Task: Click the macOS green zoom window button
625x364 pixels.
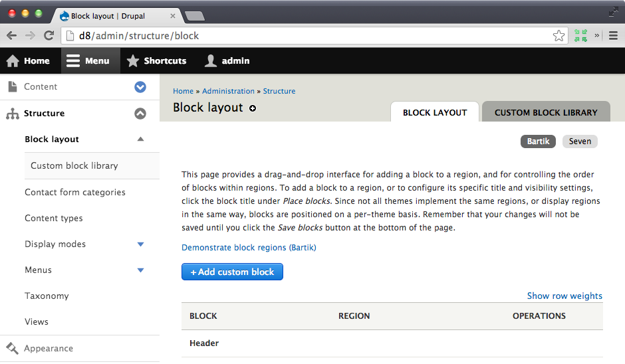Action: point(39,13)
